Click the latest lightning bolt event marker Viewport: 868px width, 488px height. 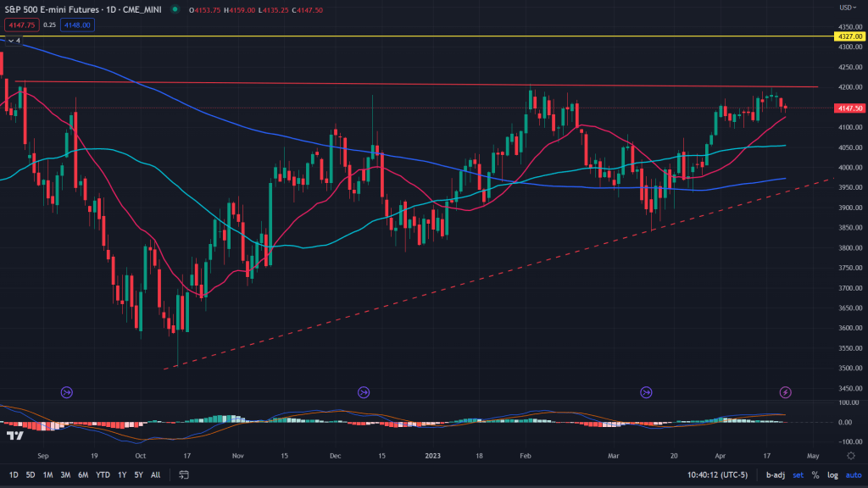click(786, 391)
